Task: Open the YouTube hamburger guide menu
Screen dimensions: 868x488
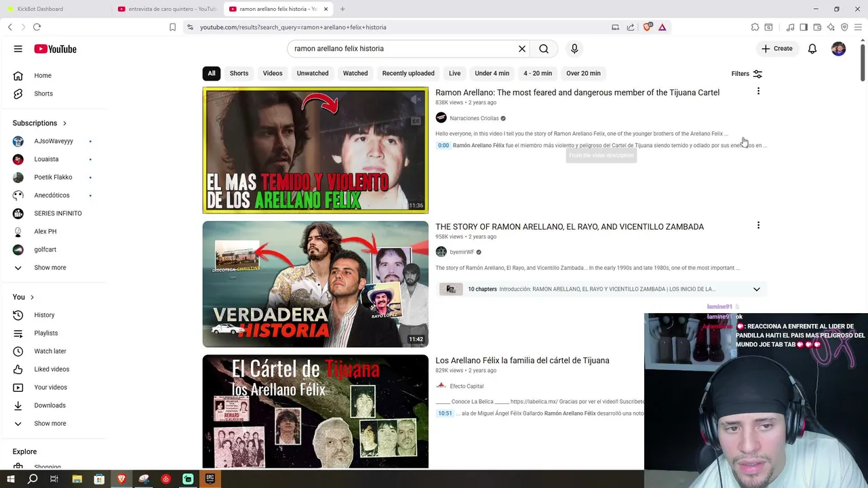Action: (18, 49)
